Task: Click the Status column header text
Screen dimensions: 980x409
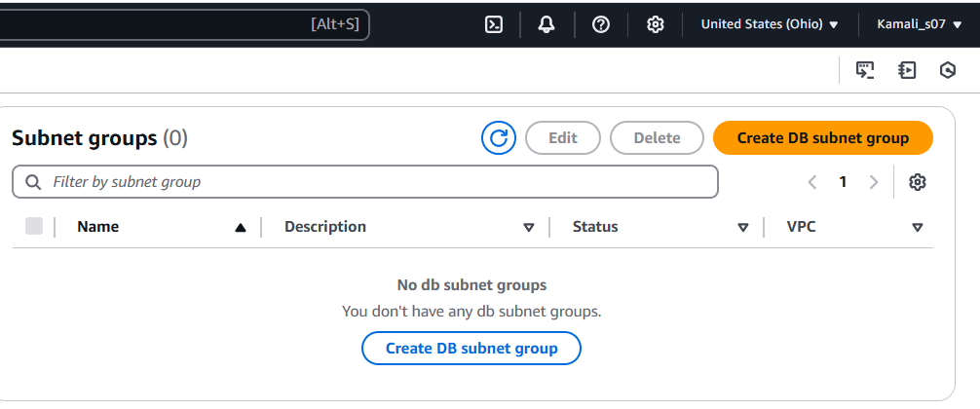Action: pyautogui.click(x=595, y=227)
